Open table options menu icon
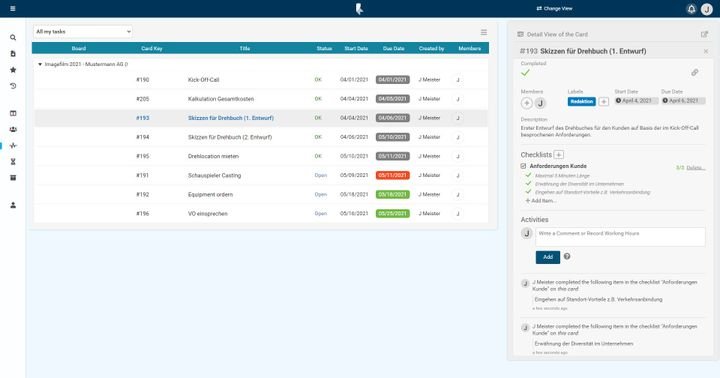This screenshot has height=378, width=720. coord(484,32)
